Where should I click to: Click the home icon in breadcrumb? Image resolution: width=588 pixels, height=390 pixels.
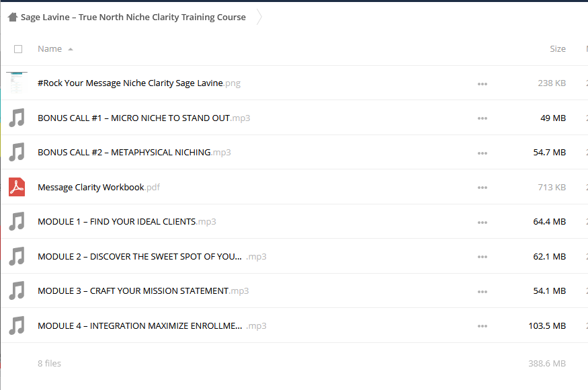click(x=13, y=17)
